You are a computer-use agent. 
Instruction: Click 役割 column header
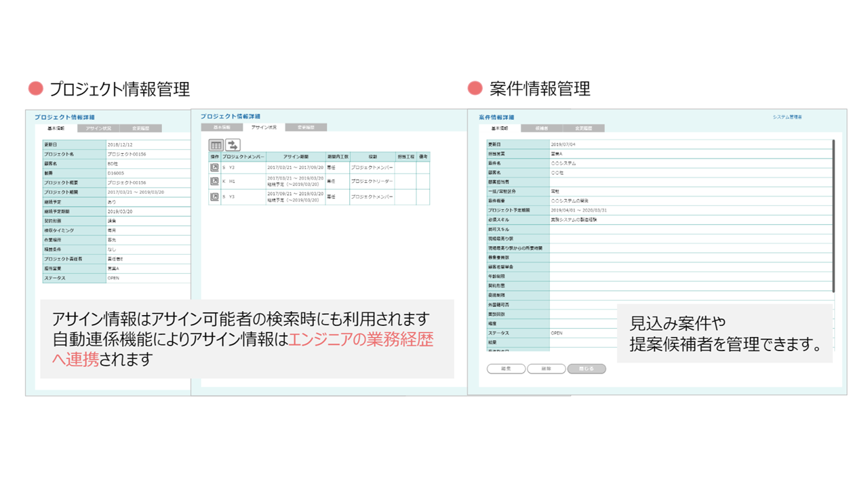[x=372, y=157]
